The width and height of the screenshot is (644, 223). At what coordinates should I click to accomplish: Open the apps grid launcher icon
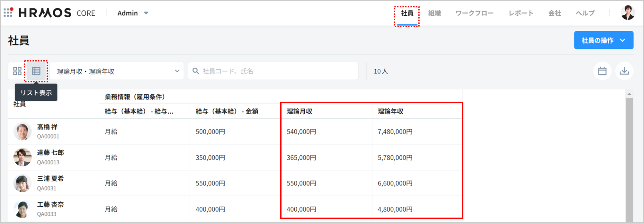(x=8, y=13)
